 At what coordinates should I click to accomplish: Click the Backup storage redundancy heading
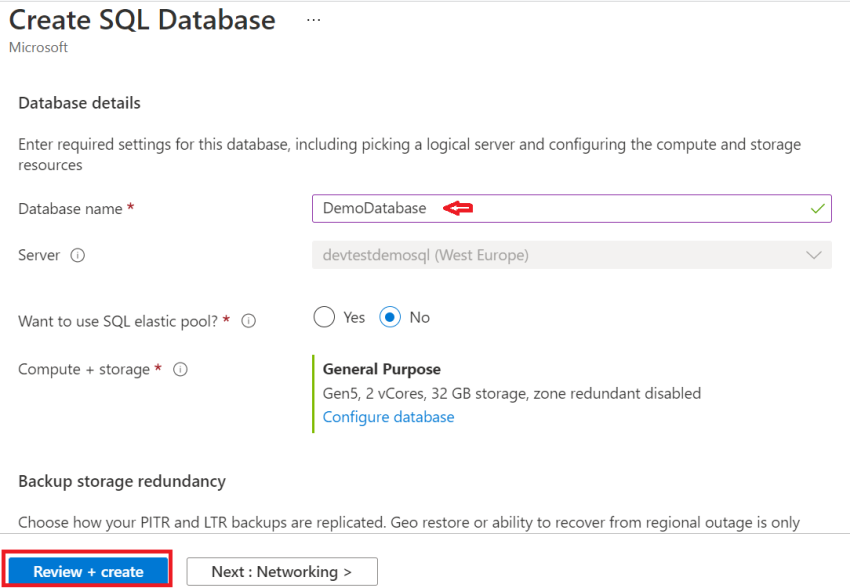121,481
